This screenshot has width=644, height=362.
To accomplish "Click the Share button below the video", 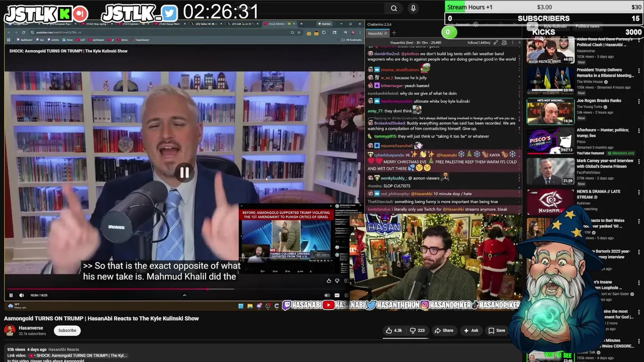I will pos(444,330).
